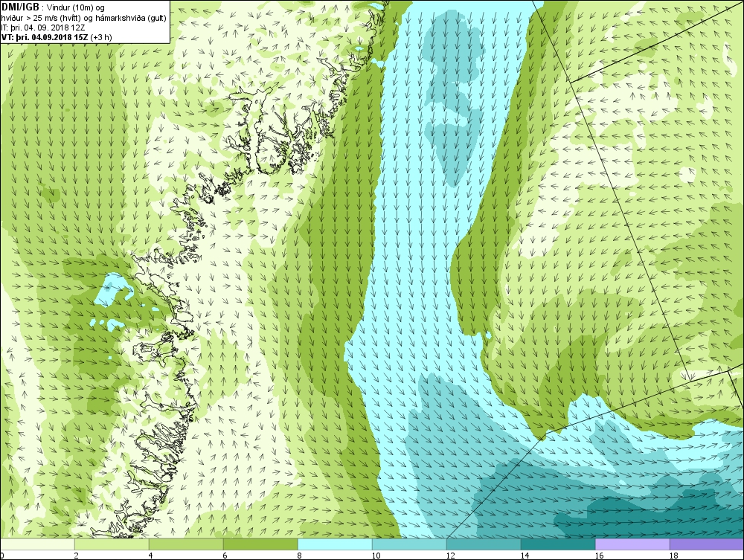This screenshot has width=744, height=560.
Task: Click the 'hviður > 25 m/s (hvítt)' header line
Action: pyautogui.click(x=83, y=18)
